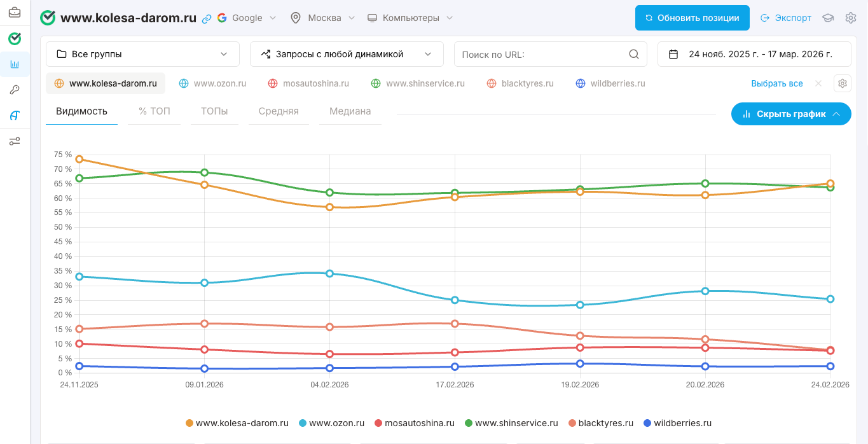This screenshot has width=868, height=444.
Task: Open the Google search engine dropdown
Action: tap(247, 18)
